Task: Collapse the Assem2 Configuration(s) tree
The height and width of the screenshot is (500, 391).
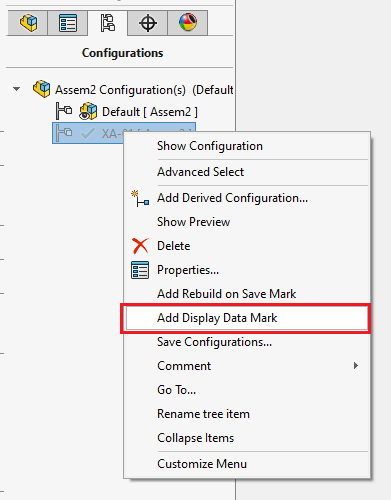Action: click(16, 89)
